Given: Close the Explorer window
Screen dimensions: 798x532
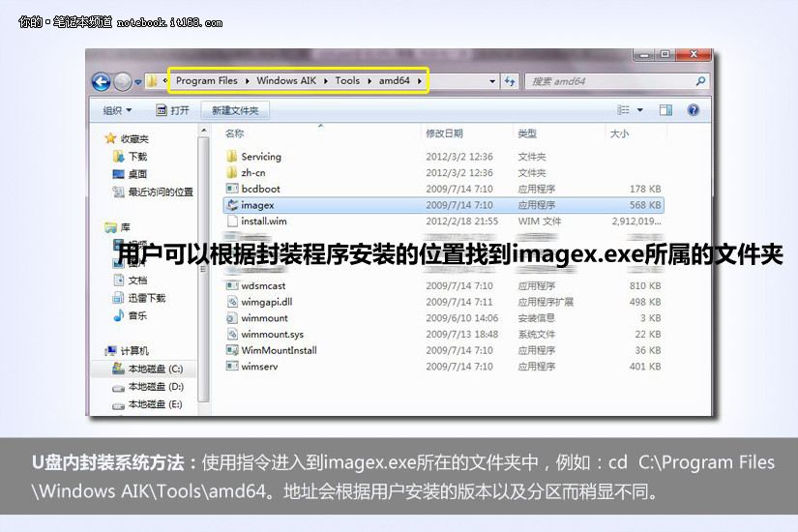Looking at the screenshot, I should click(x=694, y=54).
